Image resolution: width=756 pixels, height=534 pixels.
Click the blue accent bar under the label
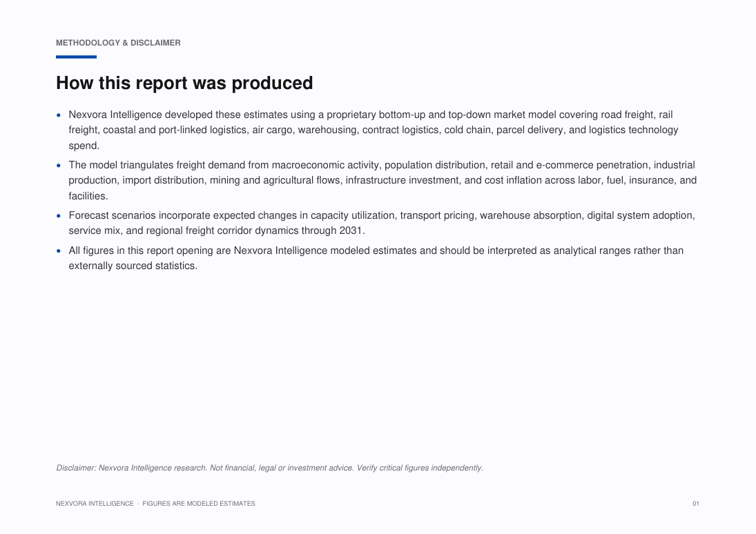76,57
